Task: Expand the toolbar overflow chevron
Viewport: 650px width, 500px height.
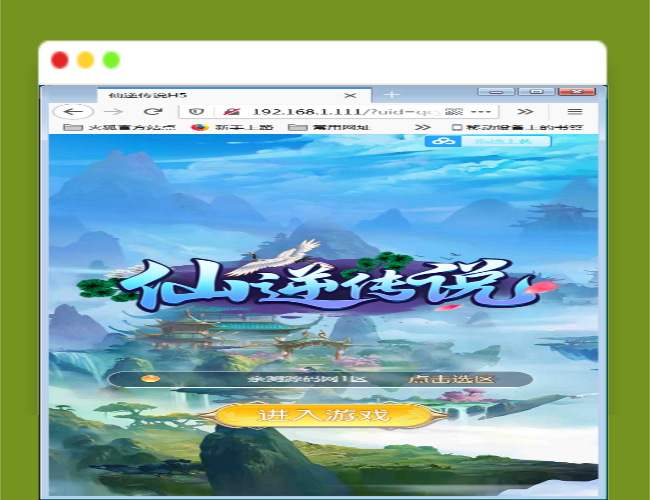Action: (525, 112)
